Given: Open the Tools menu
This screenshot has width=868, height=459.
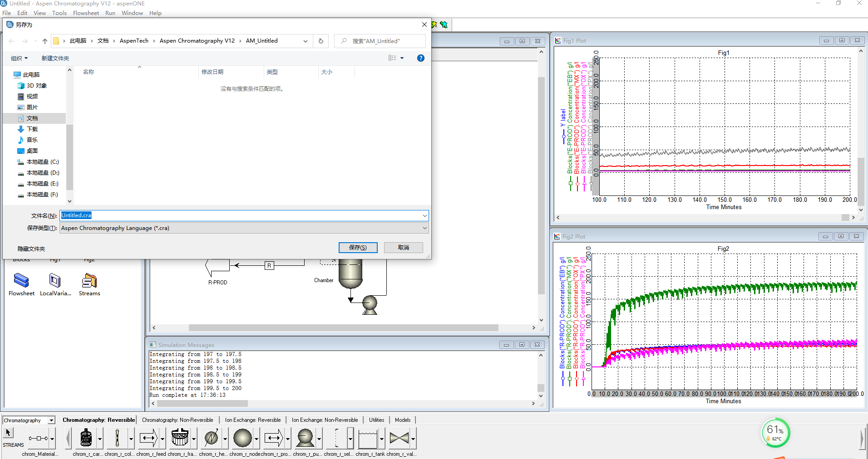Looking at the screenshot, I should (59, 13).
